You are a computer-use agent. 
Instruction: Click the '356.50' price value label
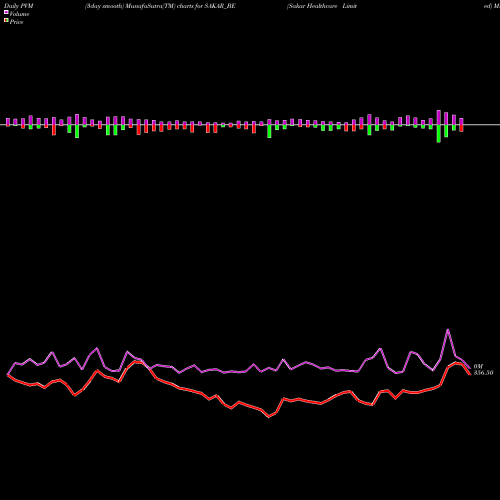(x=483, y=373)
